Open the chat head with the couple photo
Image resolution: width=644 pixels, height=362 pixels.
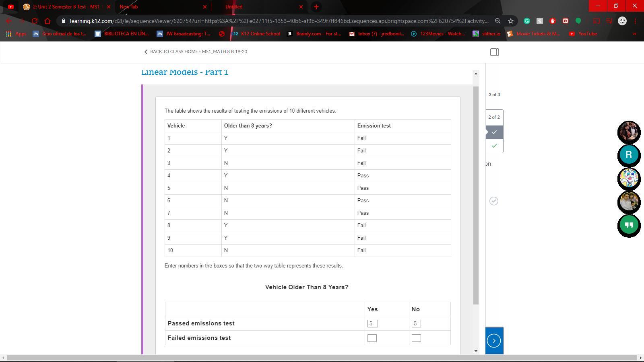tap(629, 132)
